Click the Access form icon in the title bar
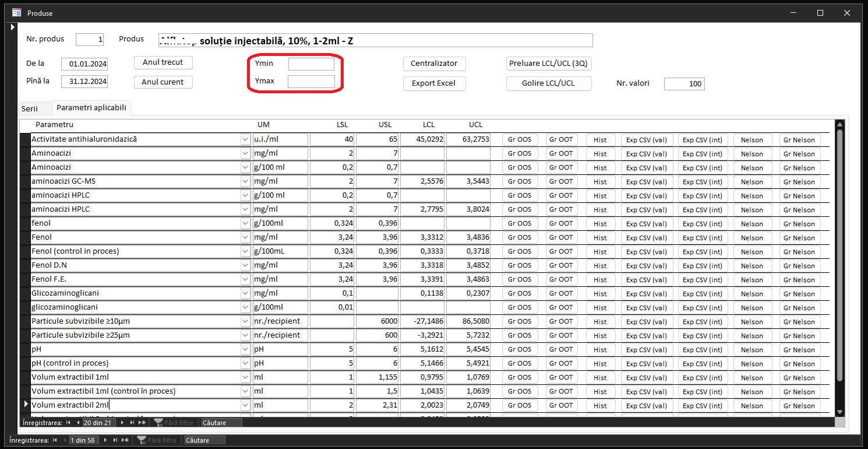 pyautogui.click(x=17, y=13)
